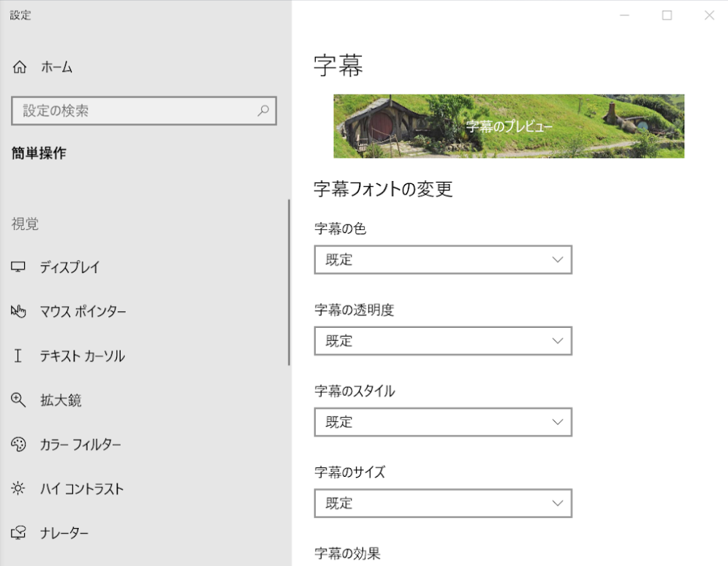Maximize the settings window
The width and height of the screenshot is (728, 566).
coord(667,15)
